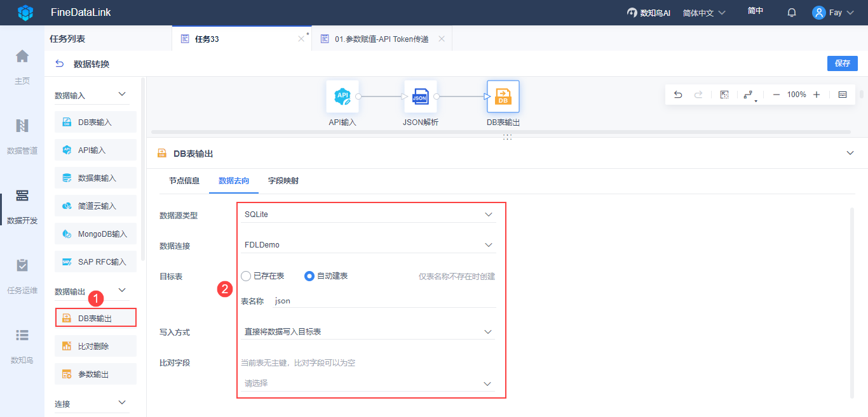Add DB表输出 operator from left list
868x417 pixels.
point(95,318)
